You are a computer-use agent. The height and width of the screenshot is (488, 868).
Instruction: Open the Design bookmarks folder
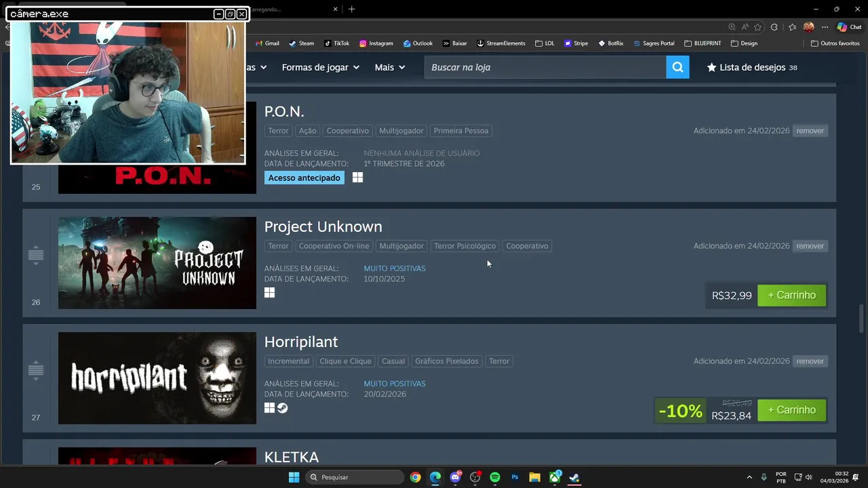click(x=744, y=43)
